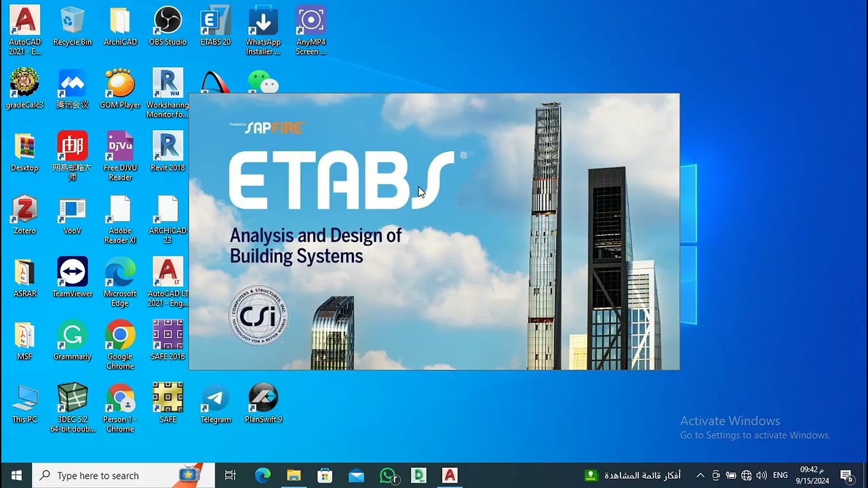868x488 pixels.
Task: Open network settings from tray globe icon
Action: (x=747, y=476)
